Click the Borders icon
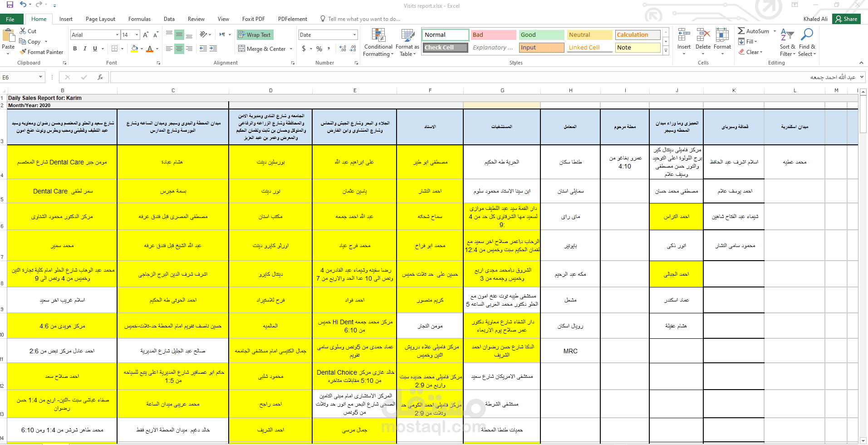This screenshot has height=445, width=868. (x=114, y=49)
